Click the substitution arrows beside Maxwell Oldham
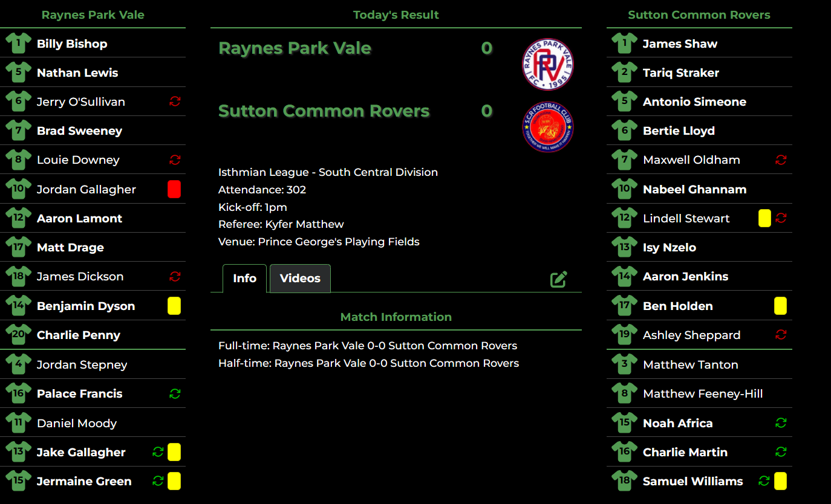The width and height of the screenshot is (831, 504). (x=780, y=160)
